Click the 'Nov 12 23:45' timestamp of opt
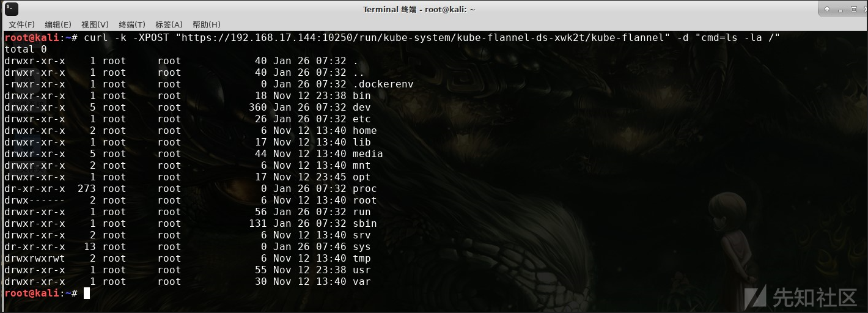 click(310, 177)
